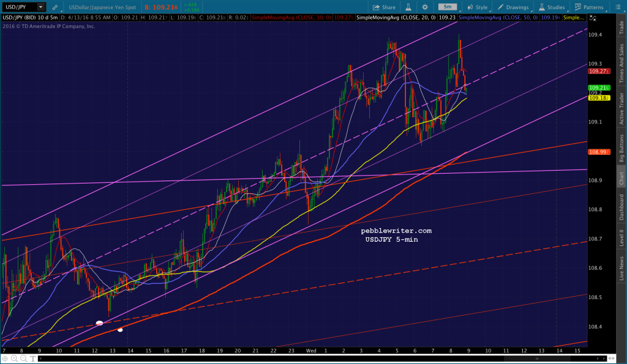Click the 109.4 price axis label

595,35
